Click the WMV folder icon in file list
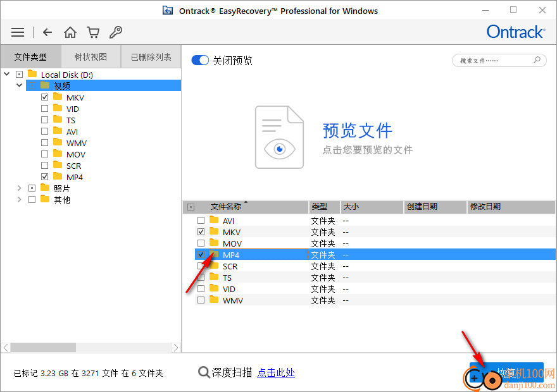 214,300
